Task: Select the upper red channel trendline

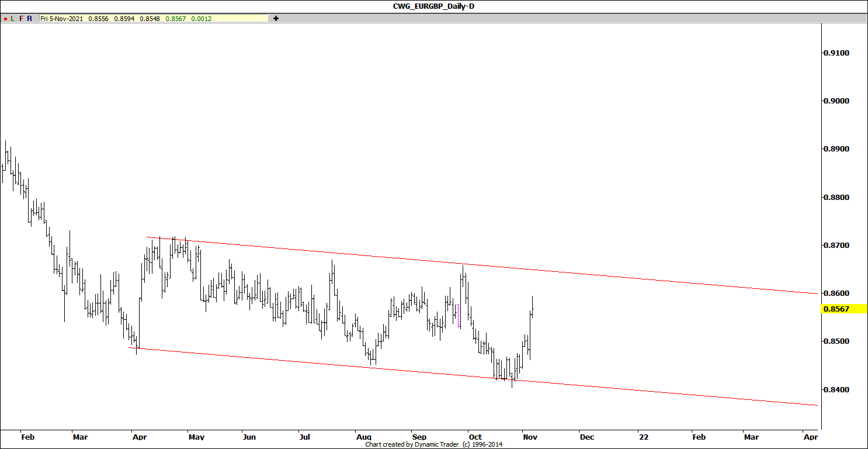Action: 482,266
